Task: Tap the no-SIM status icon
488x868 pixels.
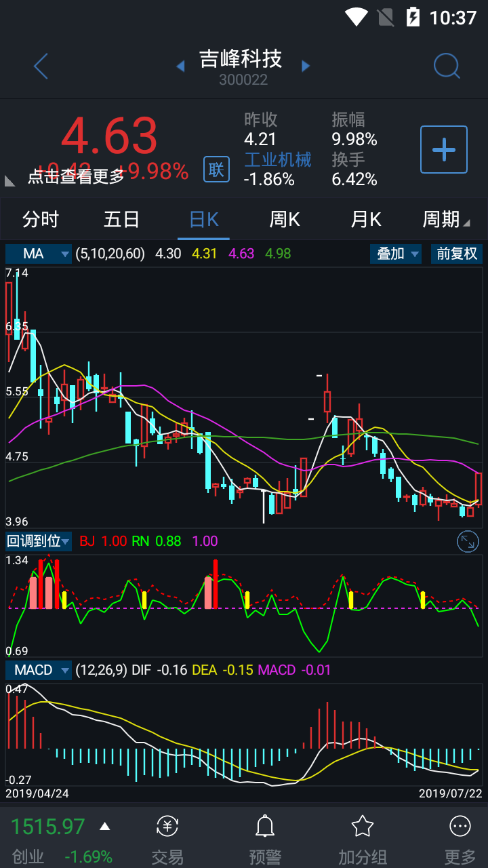Action: point(386,17)
